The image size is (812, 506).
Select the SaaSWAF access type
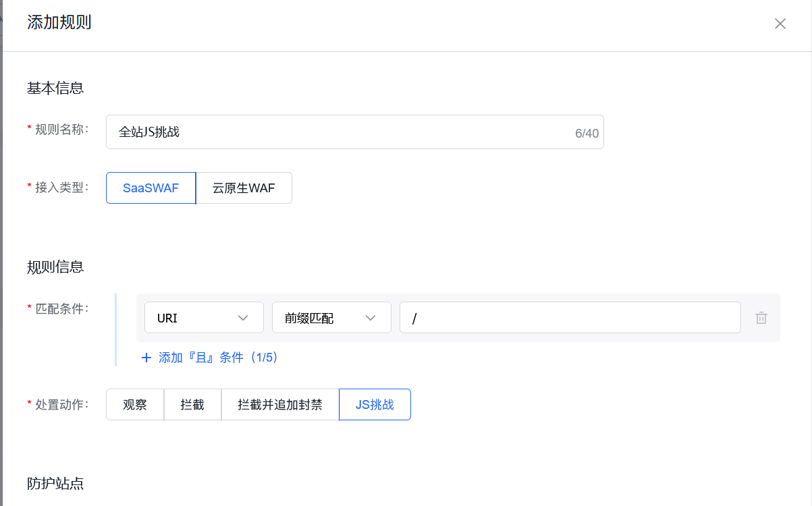coord(150,188)
